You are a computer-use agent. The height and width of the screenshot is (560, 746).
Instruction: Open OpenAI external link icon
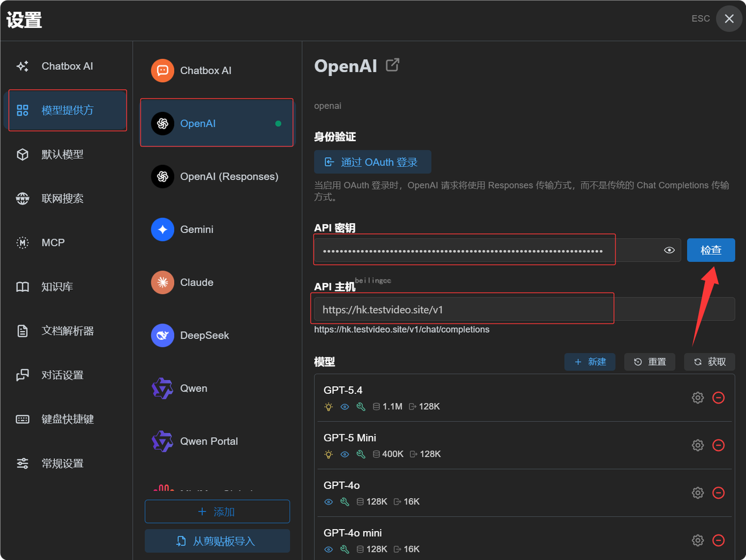coord(393,65)
